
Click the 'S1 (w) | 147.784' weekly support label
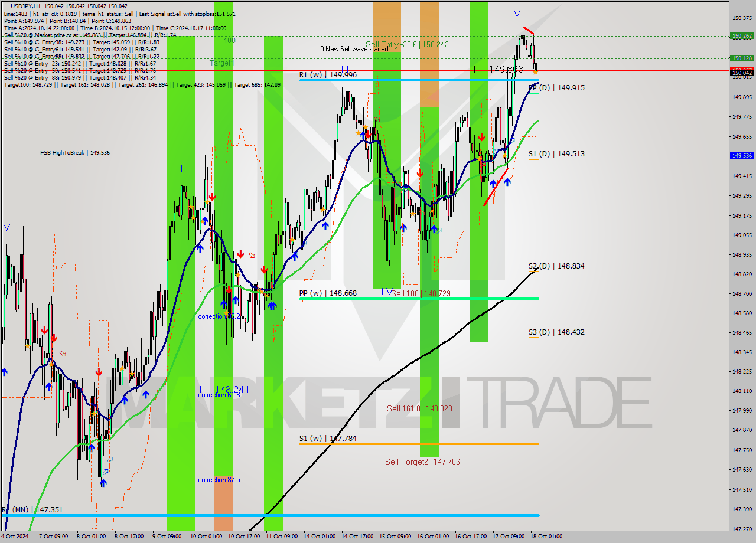click(327, 439)
